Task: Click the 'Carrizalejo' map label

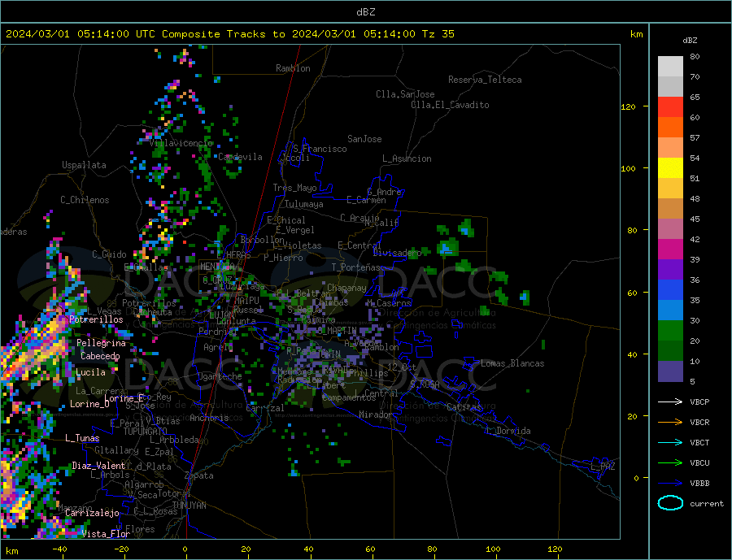Action: click(x=92, y=513)
